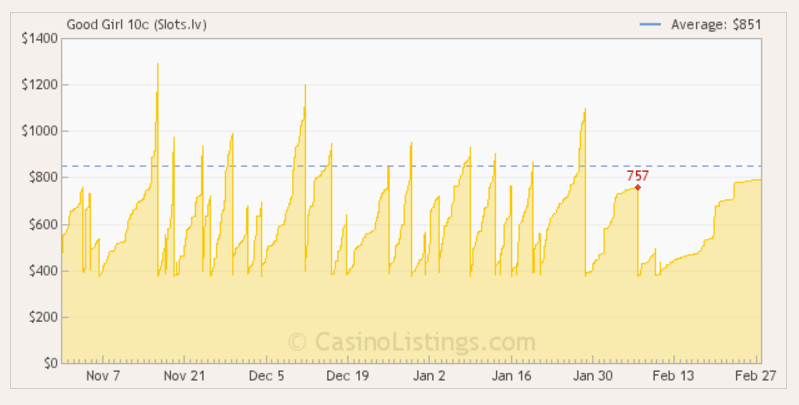Click the $1200 y-axis label
The image size is (799, 405).
click(39, 85)
